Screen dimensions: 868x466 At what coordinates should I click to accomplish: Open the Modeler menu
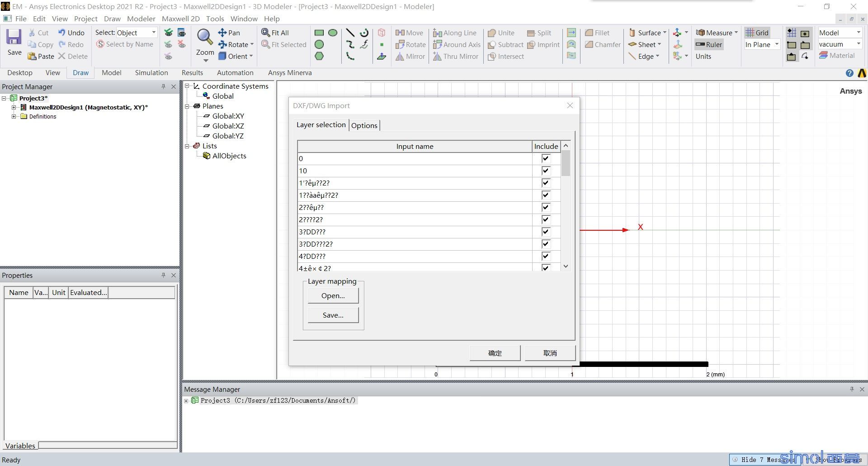tap(141, 19)
